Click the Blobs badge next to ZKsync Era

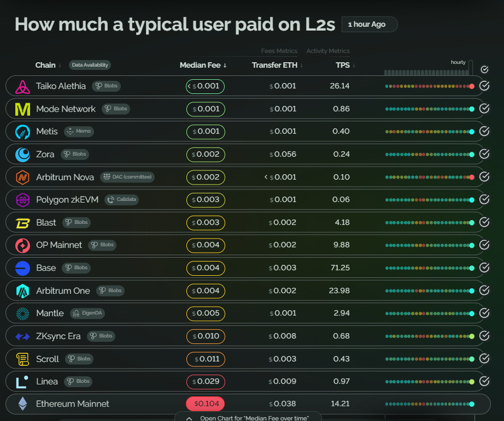tap(101, 336)
